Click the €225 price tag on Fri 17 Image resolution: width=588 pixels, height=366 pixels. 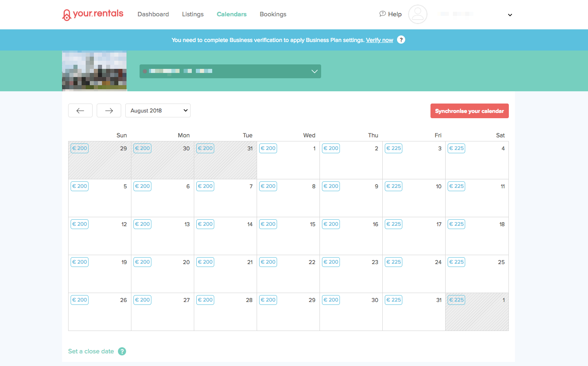(394, 224)
